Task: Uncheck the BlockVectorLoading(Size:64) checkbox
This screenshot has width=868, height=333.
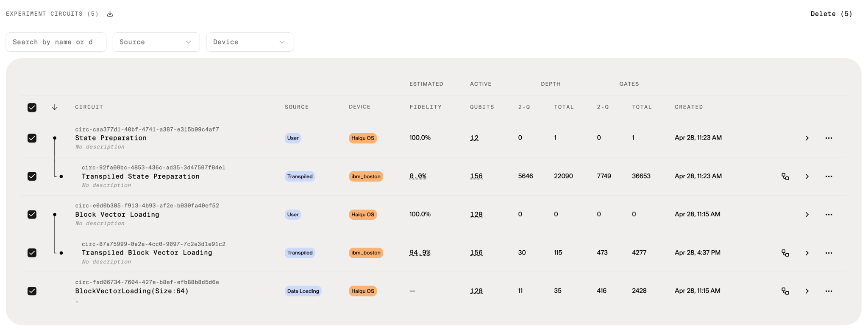Action: point(32,291)
